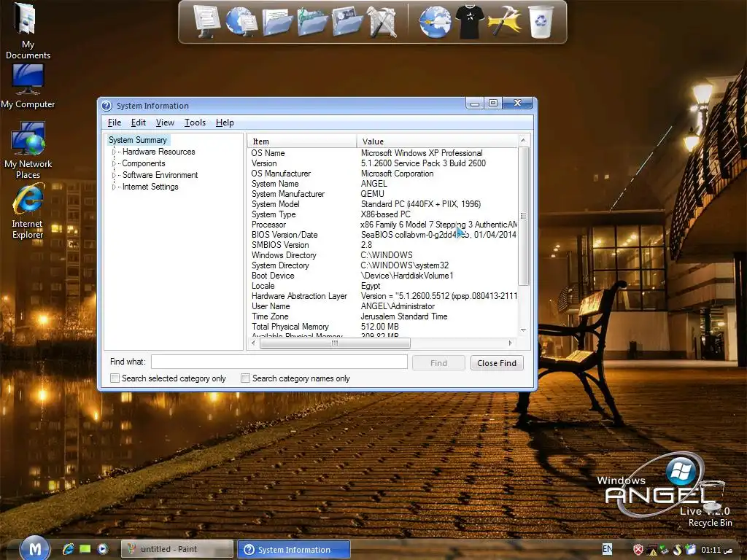Image resolution: width=747 pixels, height=560 pixels.
Task: Open the black t-shirt themes dock icon
Action: pyautogui.click(x=469, y=22)
